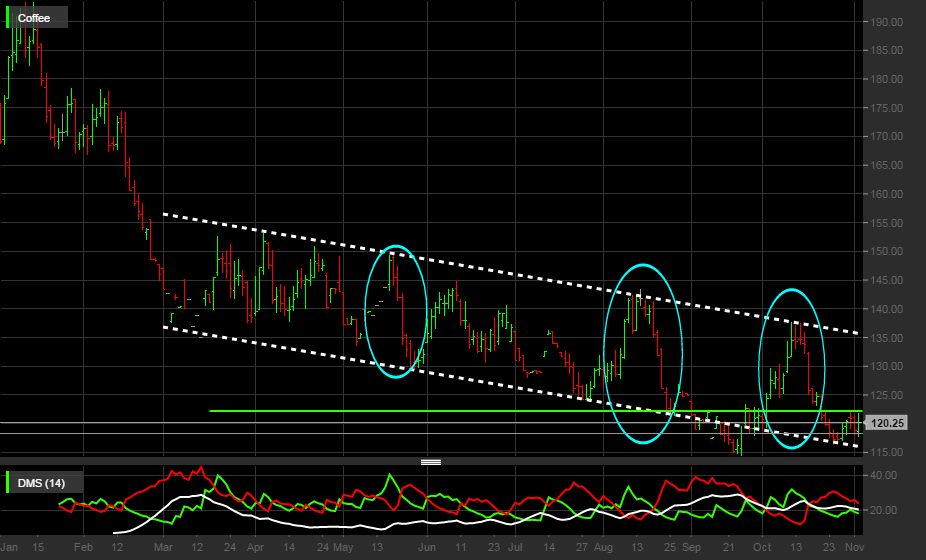The height and width of the screenshot is (560, 926).
Task: Click the 40.00 indicator axis label
Action: point(883,475)
